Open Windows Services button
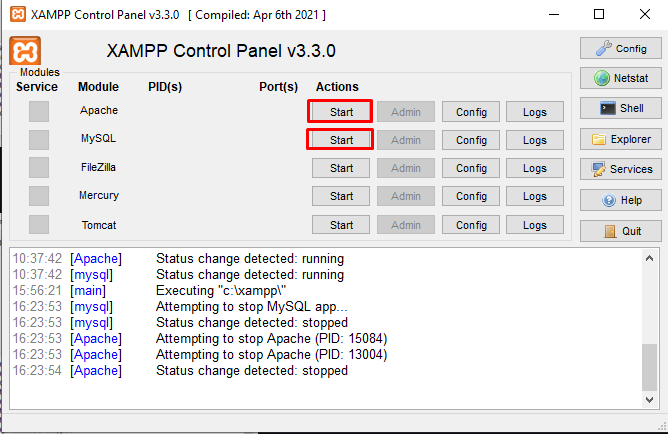Image resolution: width=668 pixels, height=434 pixels. [621, 169]
